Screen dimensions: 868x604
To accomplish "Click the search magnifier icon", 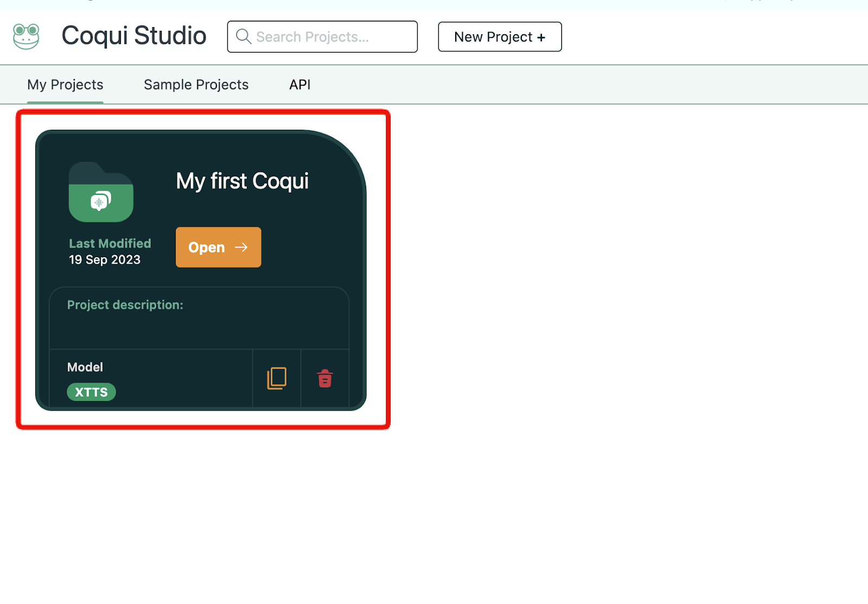I will click(244, 36).
